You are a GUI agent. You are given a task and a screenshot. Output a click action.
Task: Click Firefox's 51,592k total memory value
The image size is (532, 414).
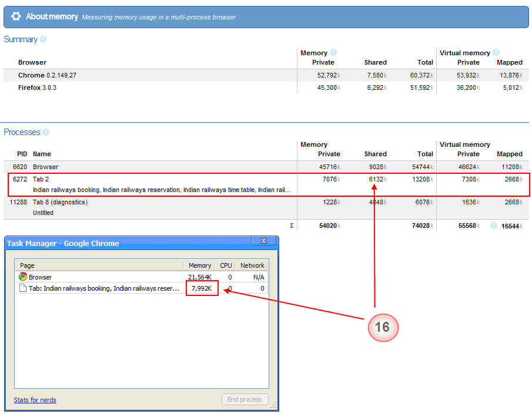(421, 87)
